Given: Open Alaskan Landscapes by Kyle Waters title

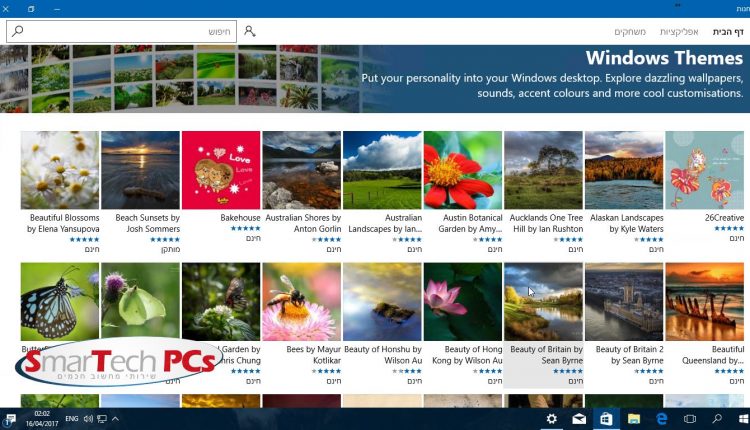Looking at the screenshot, I should point(627,223).
